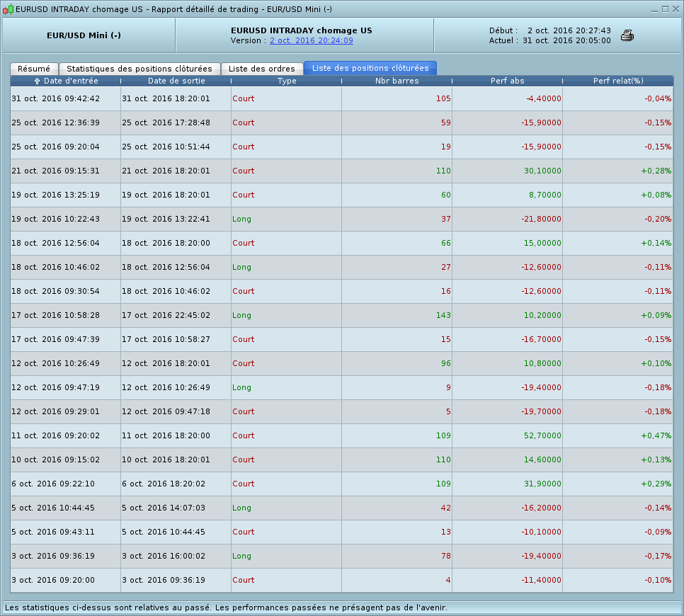Select entry 6 oct. 2016 09:22:10
Viewport: 684px width, 616px height.
pos(53,484)
